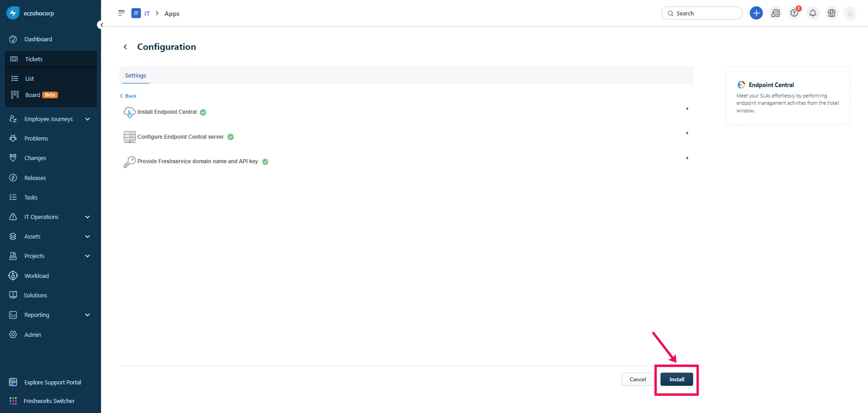Open the user profile avatar
The image size is (868, 413).
click(850, 14)
